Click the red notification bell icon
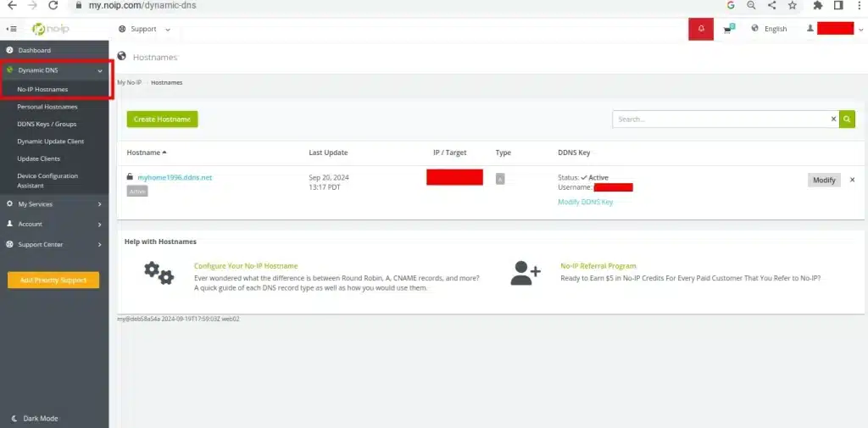The height and width of the screenshot is (428, 868). pyautogui.click(x=700, y=29)
